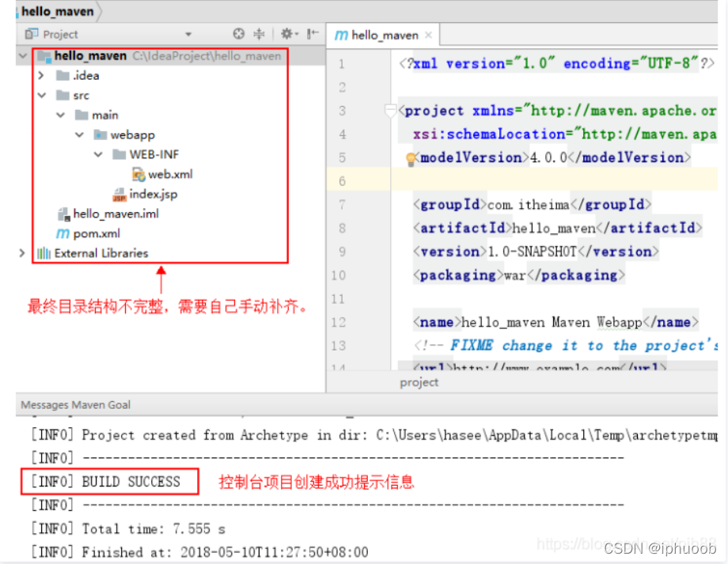728x564 pixels.
Task: Click the groupId com.itheima text
Action: coord(529,205)
